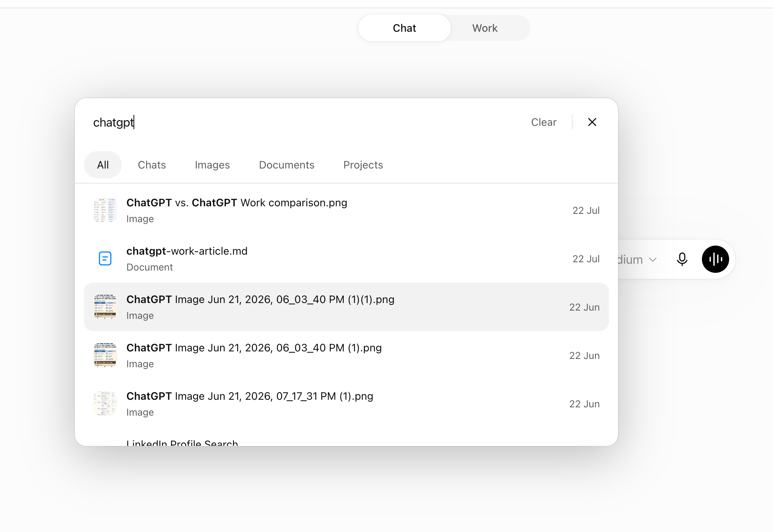Open ChatGPT Image 07_17_31 PM (1).png result
The image size is (773, 532).
tap(346, 404)
